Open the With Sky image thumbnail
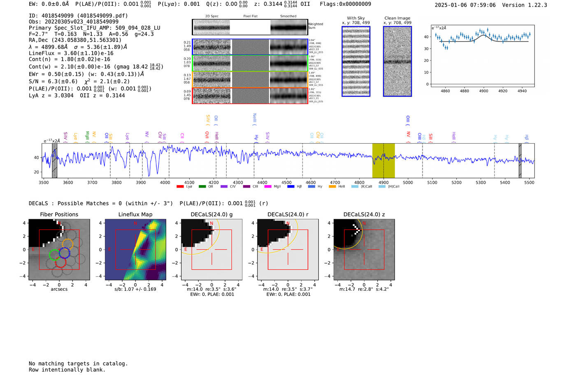 point(356,62)
